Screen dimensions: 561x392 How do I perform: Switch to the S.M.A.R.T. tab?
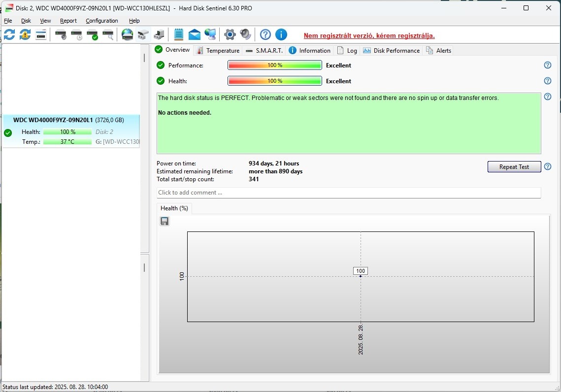point(264,50)
